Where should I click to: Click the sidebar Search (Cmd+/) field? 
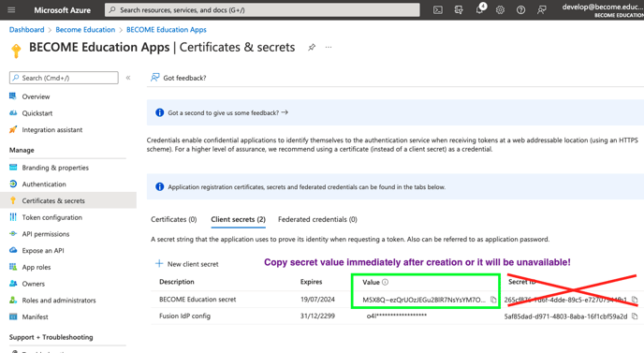click(x=64, y=78)
